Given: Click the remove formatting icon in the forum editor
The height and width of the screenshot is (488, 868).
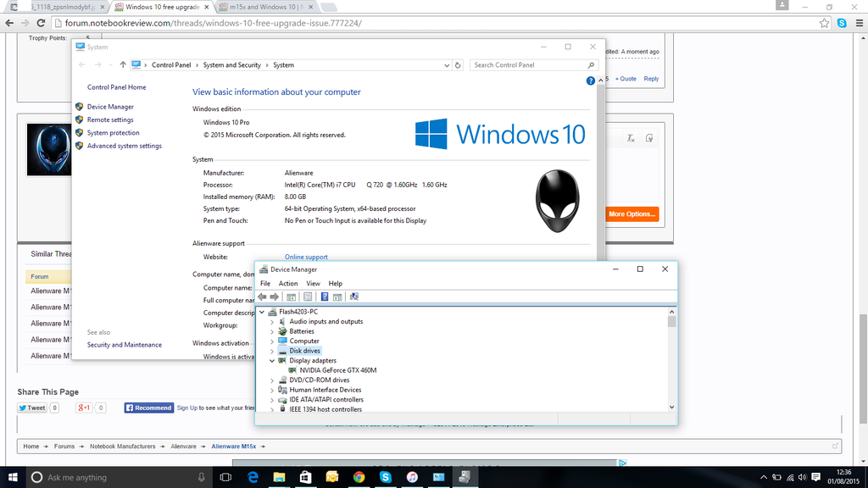Looking at the screenshot, I should click(631, 138).
